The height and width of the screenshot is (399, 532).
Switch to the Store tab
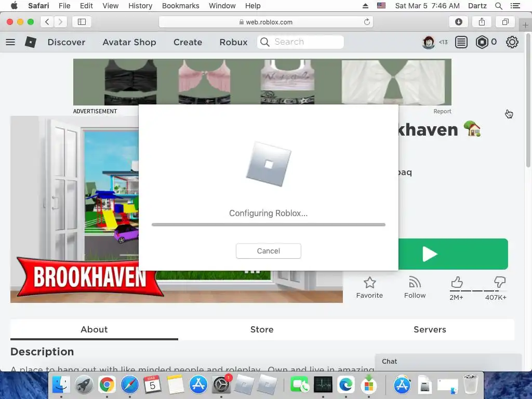tap(262, 329)
